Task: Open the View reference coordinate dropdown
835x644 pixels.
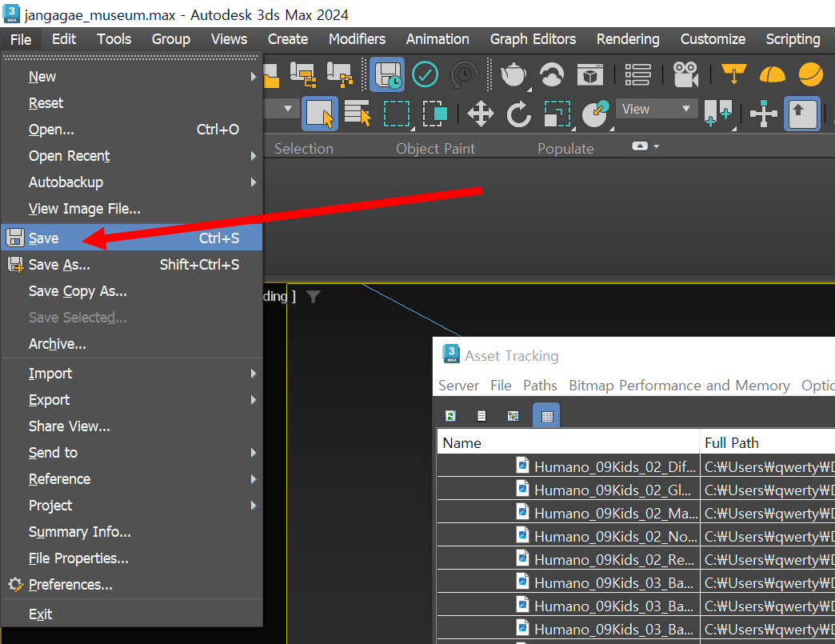Action: [x=657, y=109]
